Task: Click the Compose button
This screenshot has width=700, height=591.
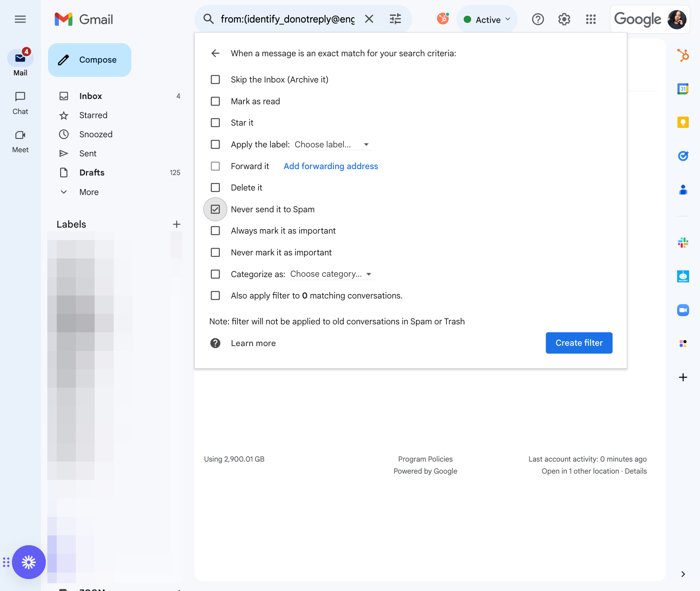Action: point(90,60)
